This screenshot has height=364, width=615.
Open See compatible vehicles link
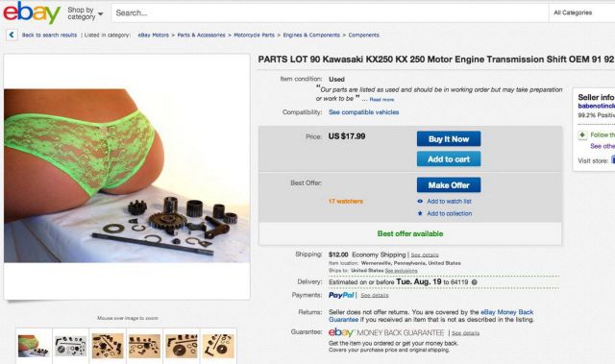[363, 112]
